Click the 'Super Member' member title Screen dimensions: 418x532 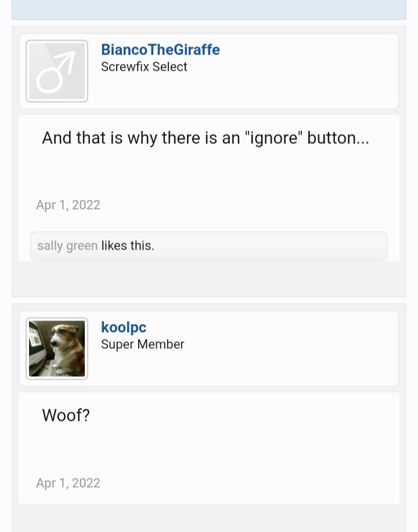142,344
